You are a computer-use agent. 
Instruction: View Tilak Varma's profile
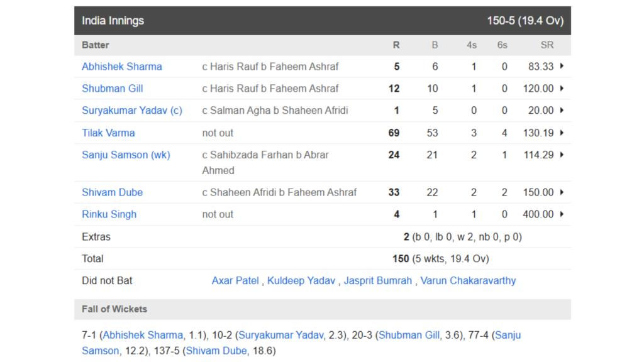[108, 133]
